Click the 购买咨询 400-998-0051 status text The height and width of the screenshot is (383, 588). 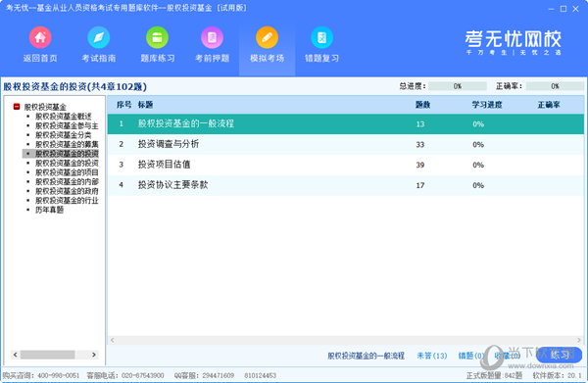[x=41, y=375]
